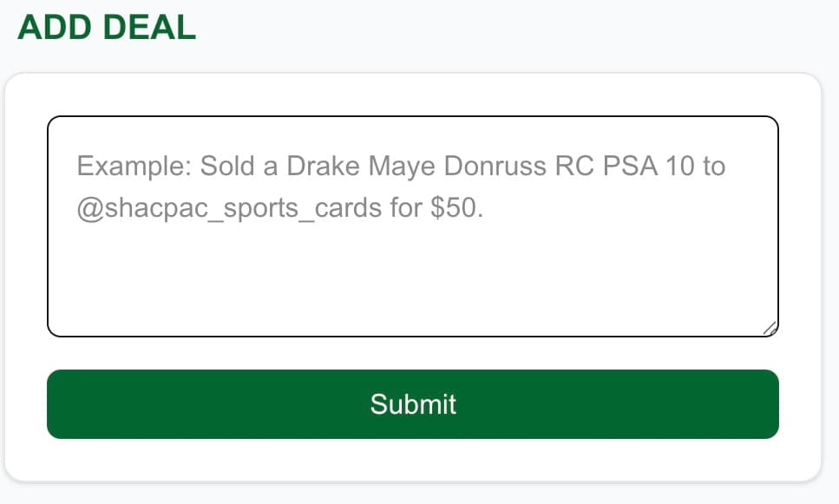The width and height of the screenshot is (839, 504).
Task: Click the border of the text area
Action: pyautogui.click(x=412, y=116)
